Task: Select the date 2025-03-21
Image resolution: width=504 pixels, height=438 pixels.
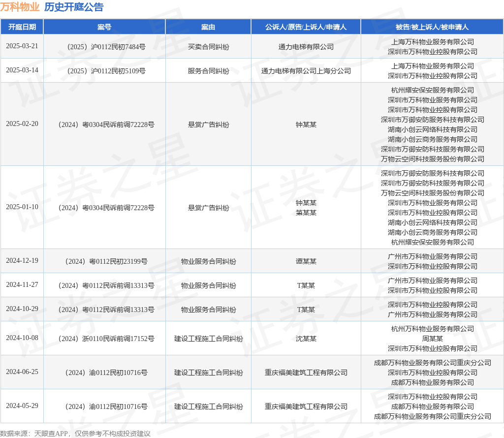Action: point(22,46)
